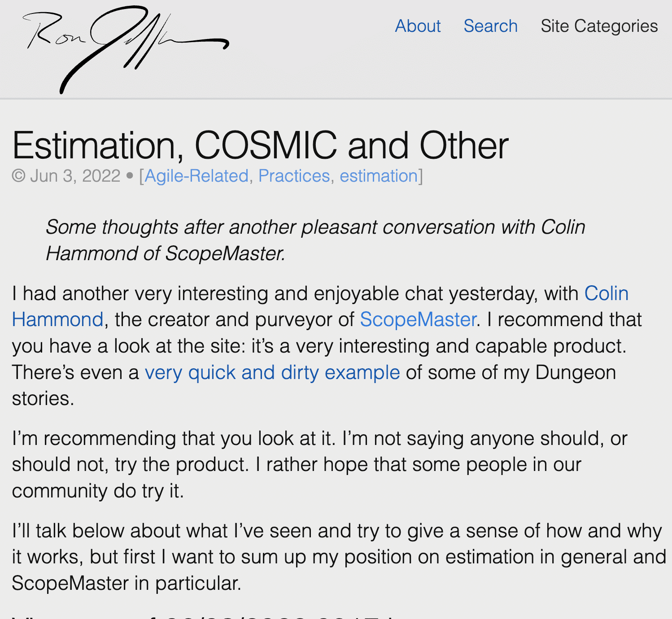Open the Agile-Related category link
The height and width of the screenshot is (619, 672).
[x=196, y=176]
